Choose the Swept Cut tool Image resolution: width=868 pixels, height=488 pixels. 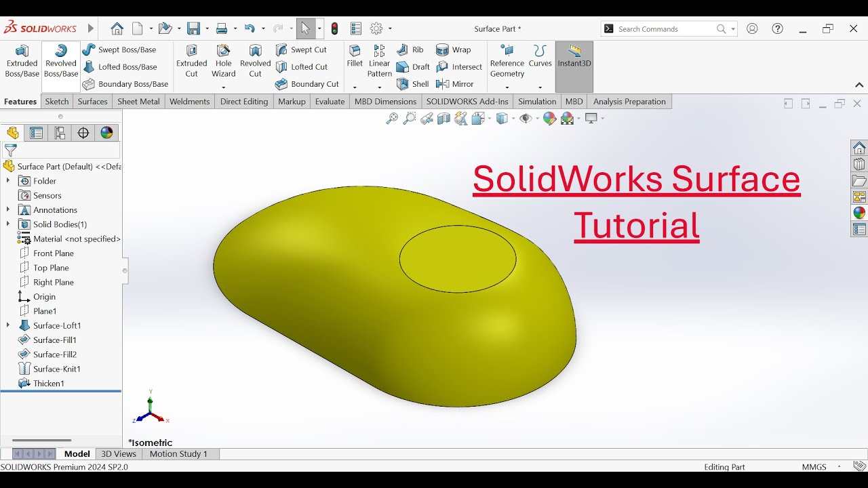[x=301, y=49]
